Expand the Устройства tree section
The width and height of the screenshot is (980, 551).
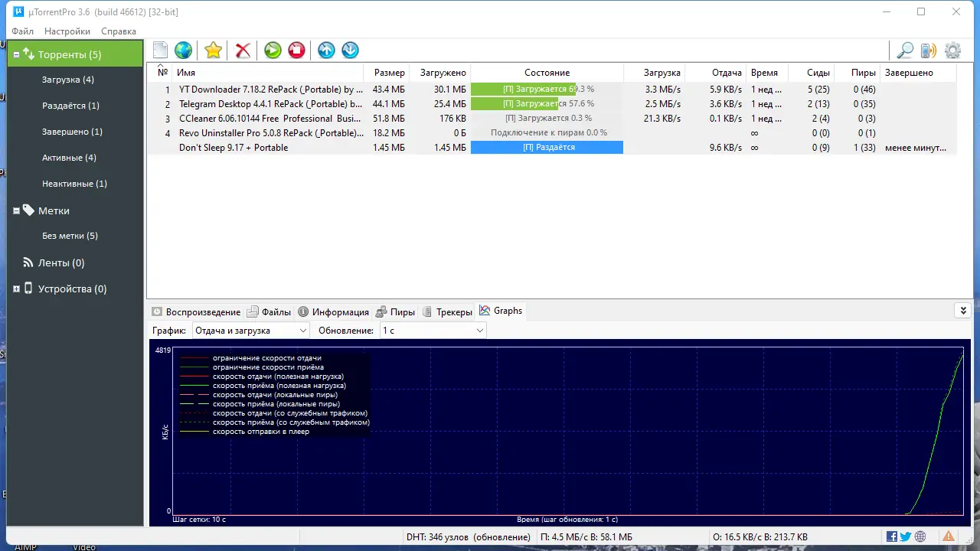point(16,289)
